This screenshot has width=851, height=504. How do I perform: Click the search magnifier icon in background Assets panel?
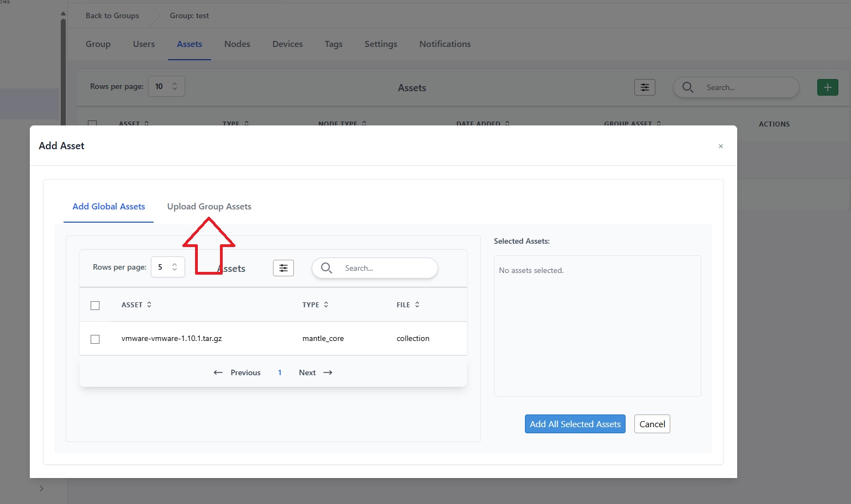click(x=688, y=87)
